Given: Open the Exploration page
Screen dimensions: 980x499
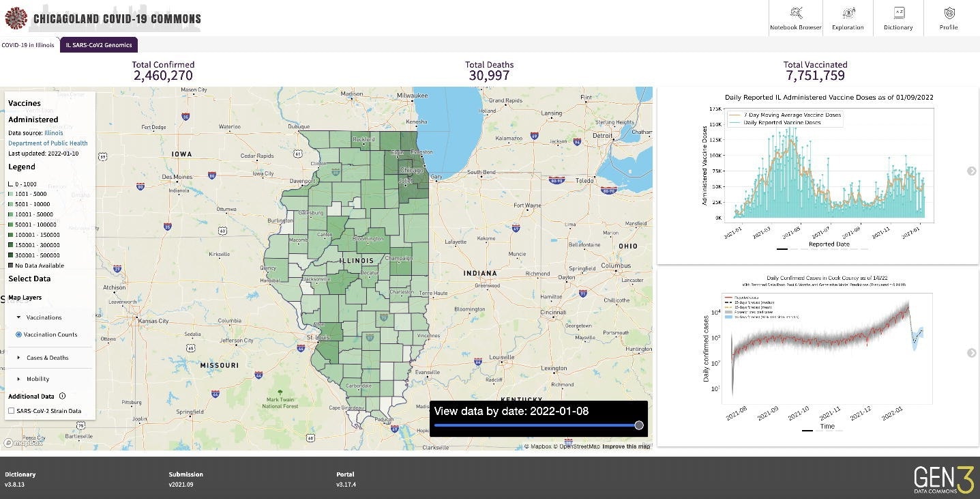Looking at the screenshot, I should [x=847, y=17].
